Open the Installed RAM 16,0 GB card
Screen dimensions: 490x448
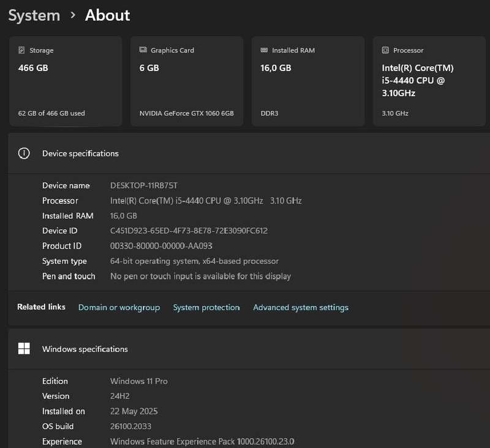coord(308,82)
